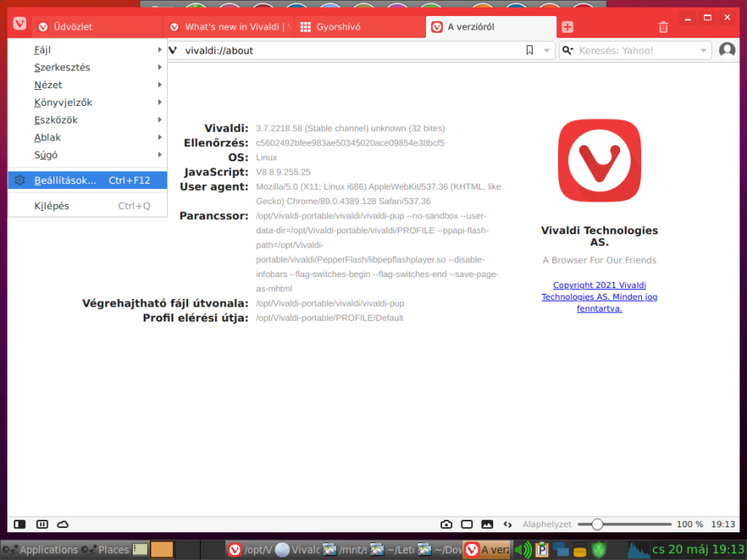Viewport: 747px width, 560px height.
Task: Switch to What's new in Vivaldi tab
Action: [x=229, y=27]
